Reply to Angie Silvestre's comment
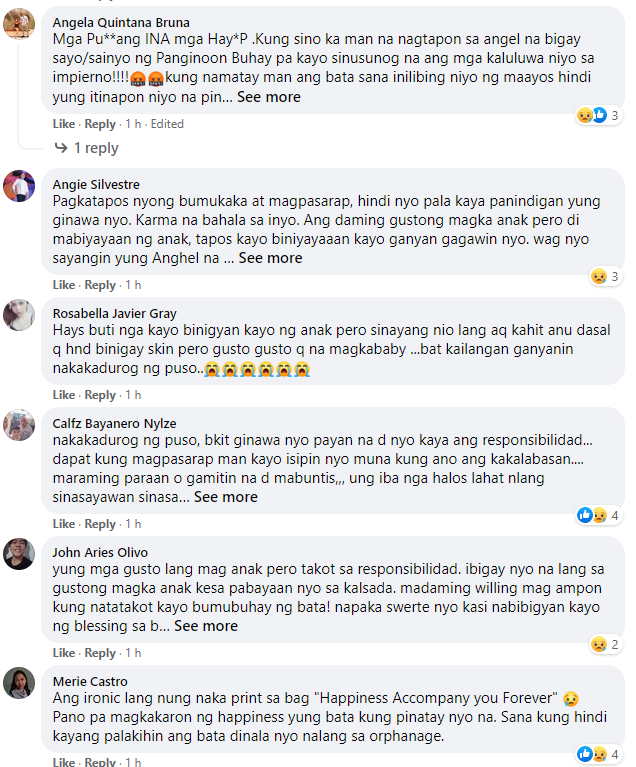636x767 pixels. tap(100, 285)
